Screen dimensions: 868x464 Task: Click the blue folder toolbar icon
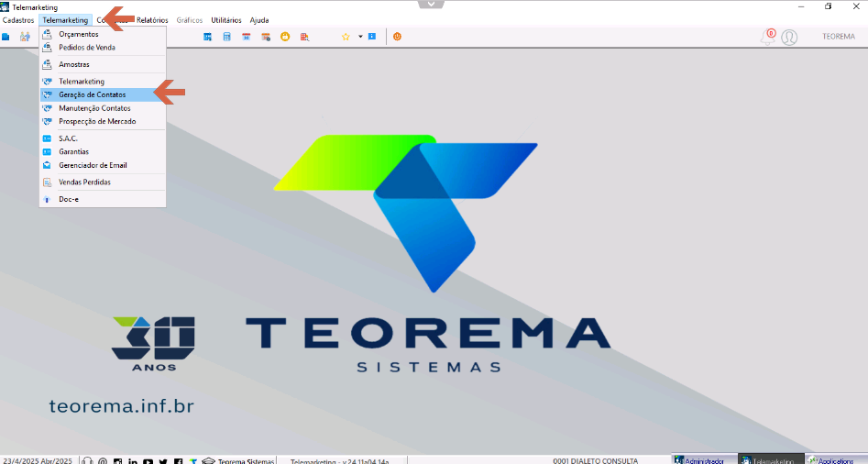coord(5,37)
